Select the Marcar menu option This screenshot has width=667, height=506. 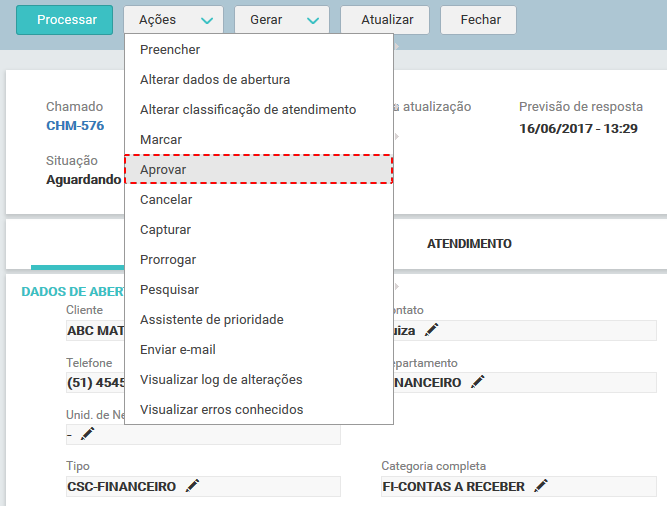(x=259, y=139)
